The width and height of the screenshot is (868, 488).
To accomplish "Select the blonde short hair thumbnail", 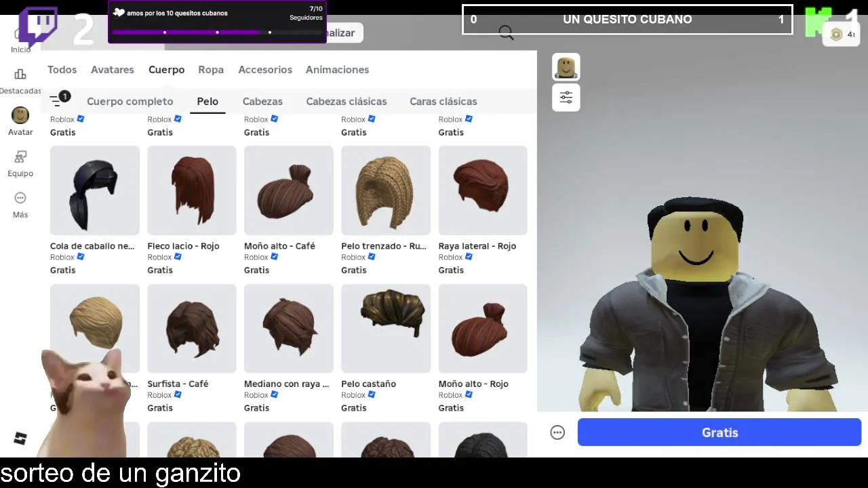I will coord(95,329).
